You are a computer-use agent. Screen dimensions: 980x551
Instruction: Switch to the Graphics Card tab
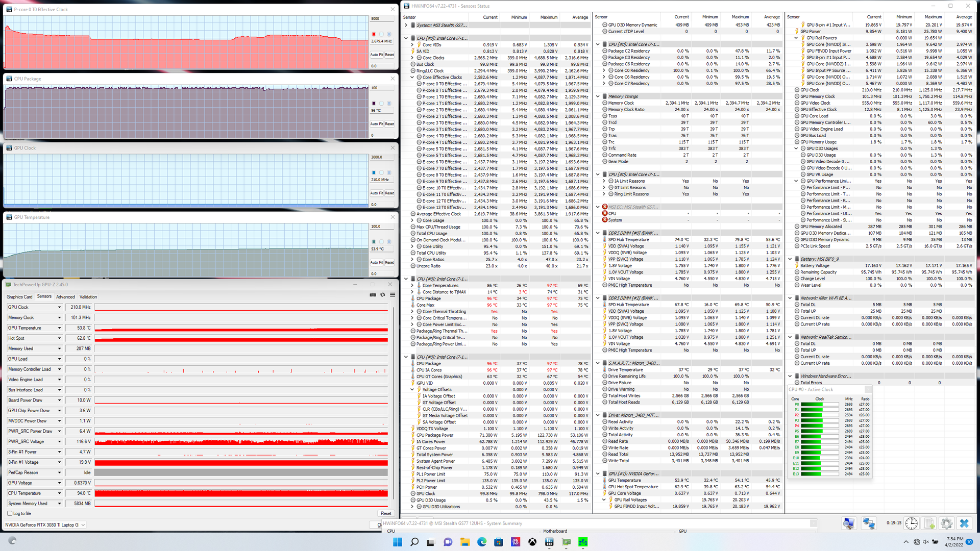coord(19,297)
